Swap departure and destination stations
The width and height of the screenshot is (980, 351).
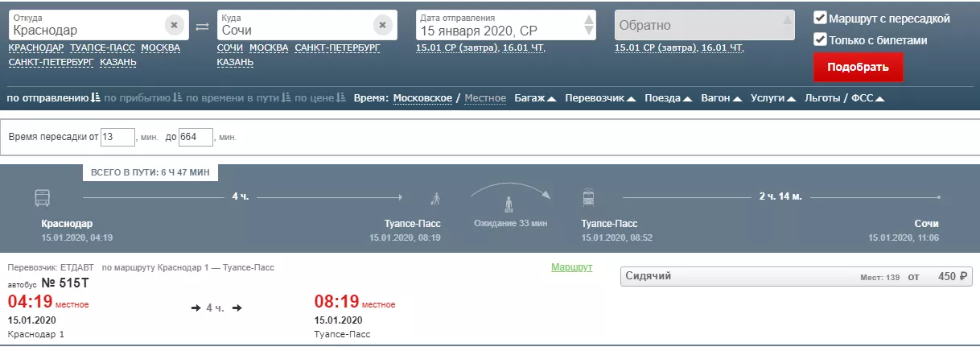[203, 27]
